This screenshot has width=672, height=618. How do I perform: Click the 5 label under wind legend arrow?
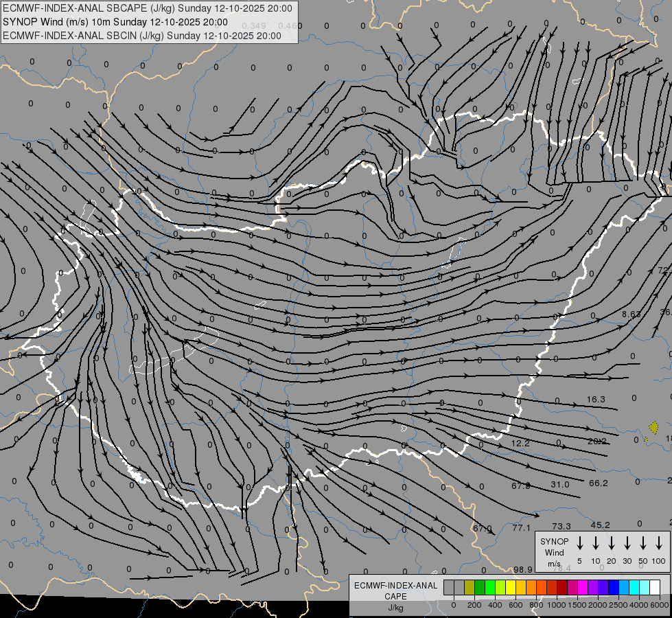(579, 561)
